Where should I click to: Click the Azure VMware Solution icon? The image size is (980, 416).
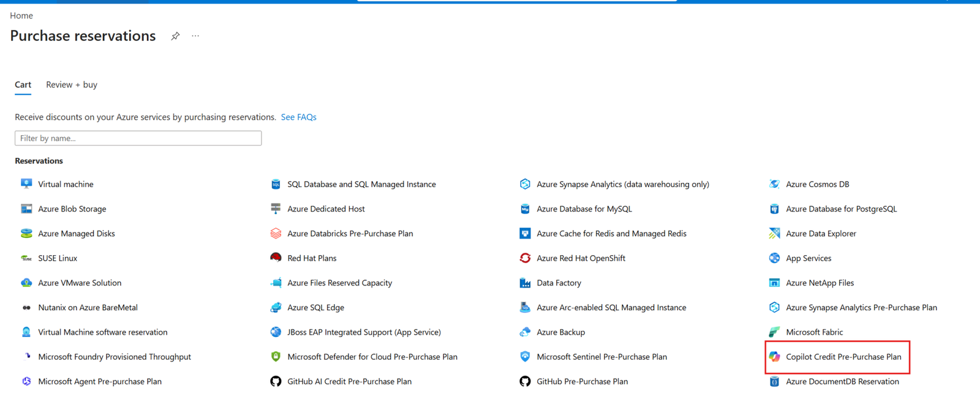pos(26,283)
